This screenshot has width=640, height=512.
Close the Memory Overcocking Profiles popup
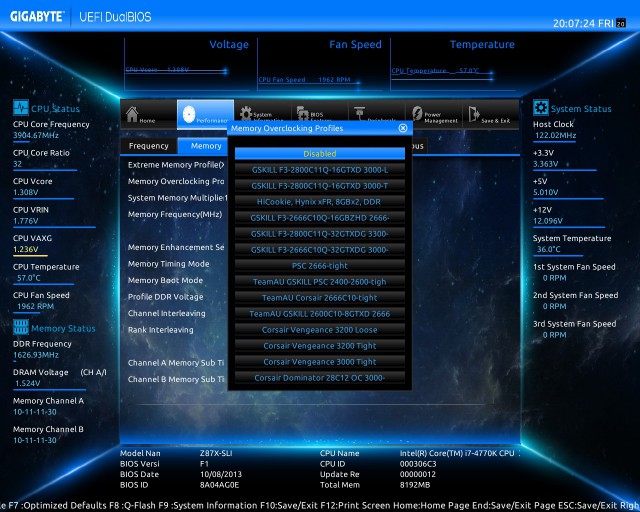(x=402, y=128)
